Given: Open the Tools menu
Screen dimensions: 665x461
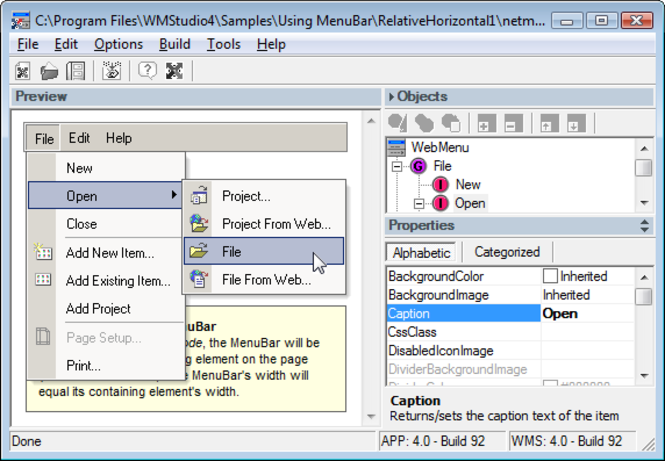Looking at the screenshot, I should pyautogui.click(x=224, y=45).
